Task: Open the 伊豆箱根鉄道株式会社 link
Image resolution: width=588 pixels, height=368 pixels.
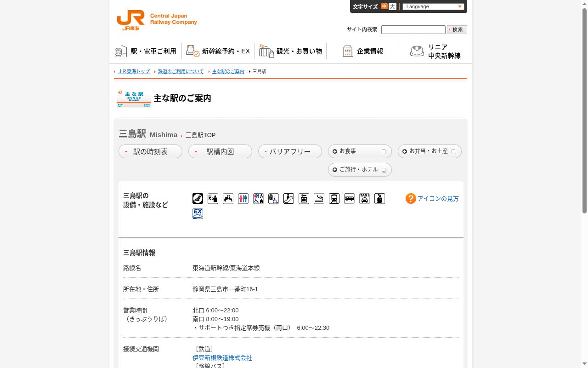Action: (222, 358)
